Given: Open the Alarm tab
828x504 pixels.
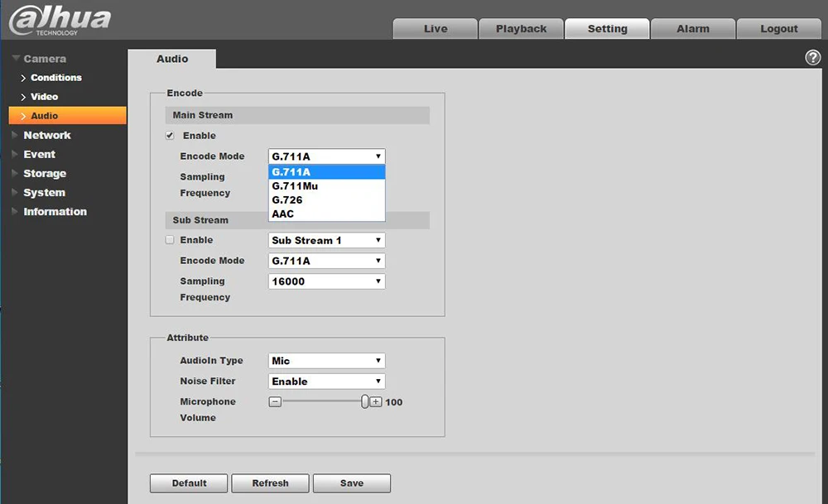Looking at the screenshot, I should (693, 28).
